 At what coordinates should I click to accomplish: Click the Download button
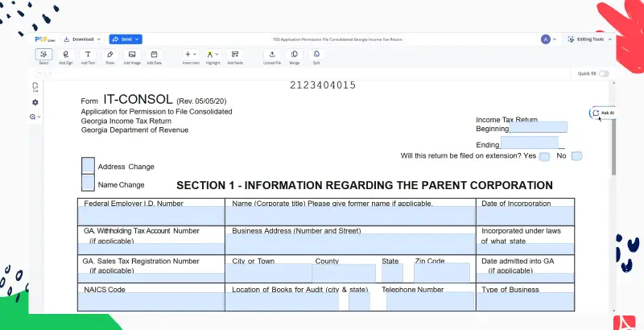point(83,39)
